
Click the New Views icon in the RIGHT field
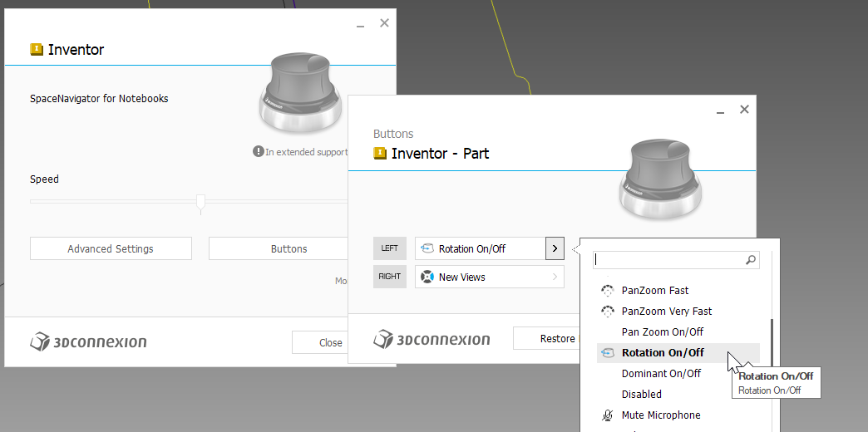[x=427, y=277]
